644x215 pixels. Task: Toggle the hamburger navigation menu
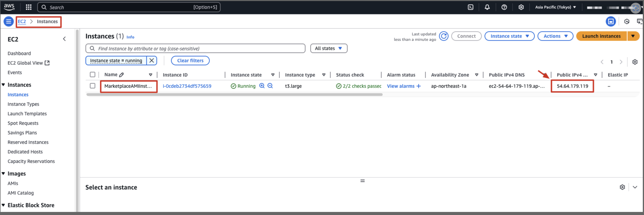click(8, 22)
